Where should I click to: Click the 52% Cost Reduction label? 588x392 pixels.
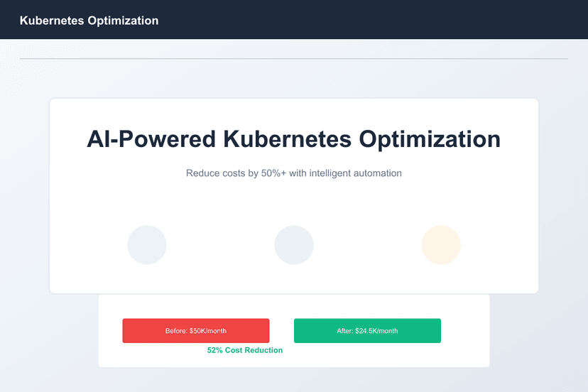245,350
